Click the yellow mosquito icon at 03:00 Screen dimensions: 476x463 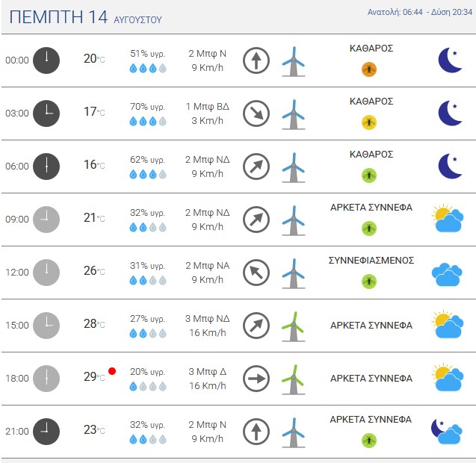[x=369, y=122]
